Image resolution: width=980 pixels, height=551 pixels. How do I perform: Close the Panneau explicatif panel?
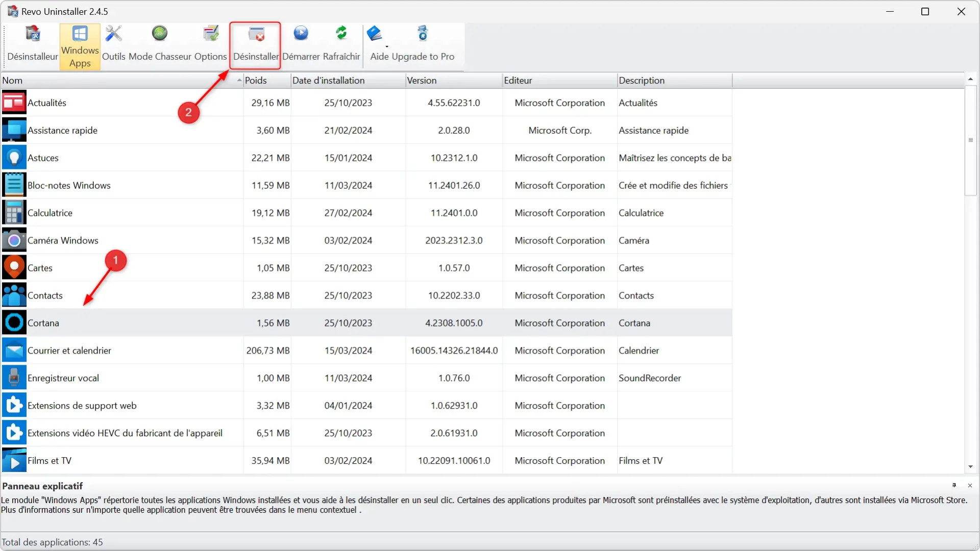tap(970, 485)
